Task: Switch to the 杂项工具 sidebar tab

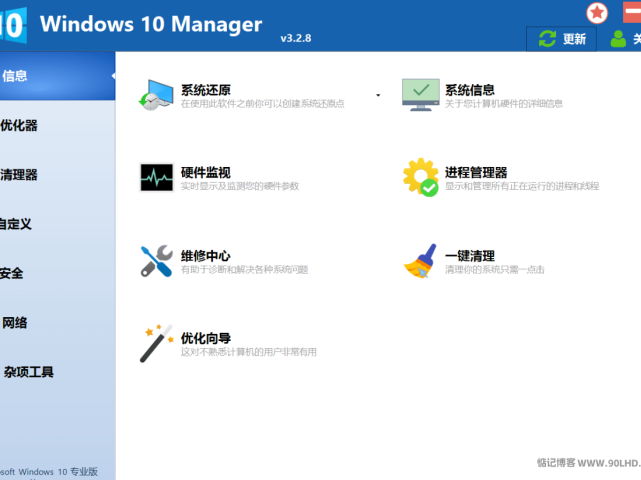Action: tap(58, 372)
